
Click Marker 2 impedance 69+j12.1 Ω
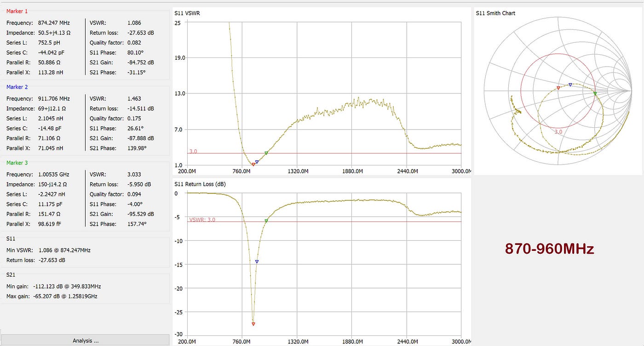pyautogui.click(x=52, y=109)
